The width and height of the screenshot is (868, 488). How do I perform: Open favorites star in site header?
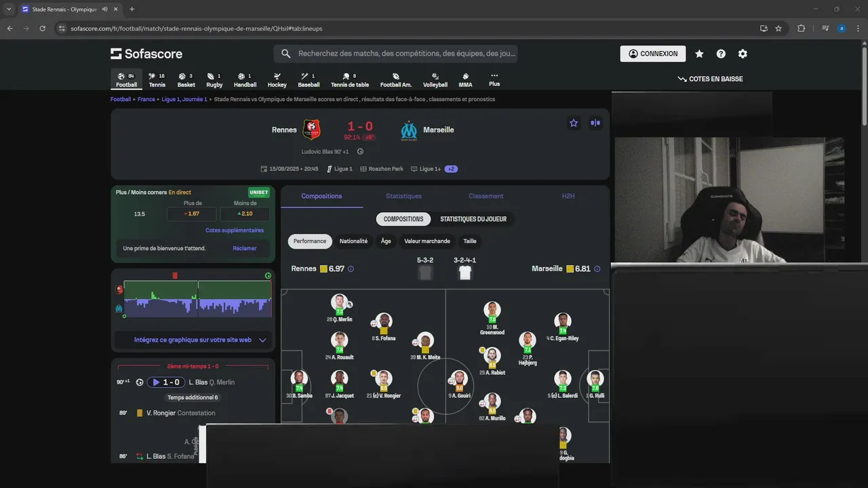coord(699,54)
